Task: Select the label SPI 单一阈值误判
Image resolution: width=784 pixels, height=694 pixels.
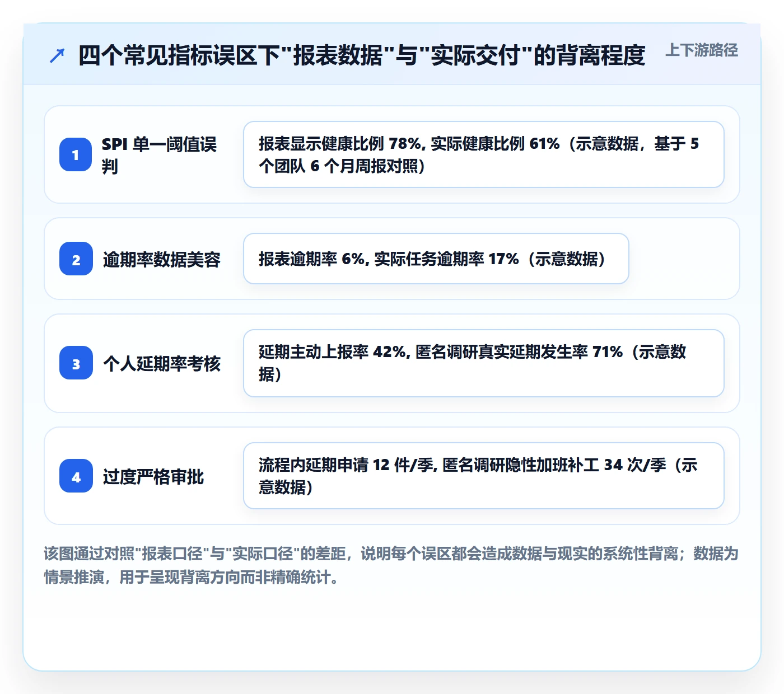Action: (x=160, y=155)
